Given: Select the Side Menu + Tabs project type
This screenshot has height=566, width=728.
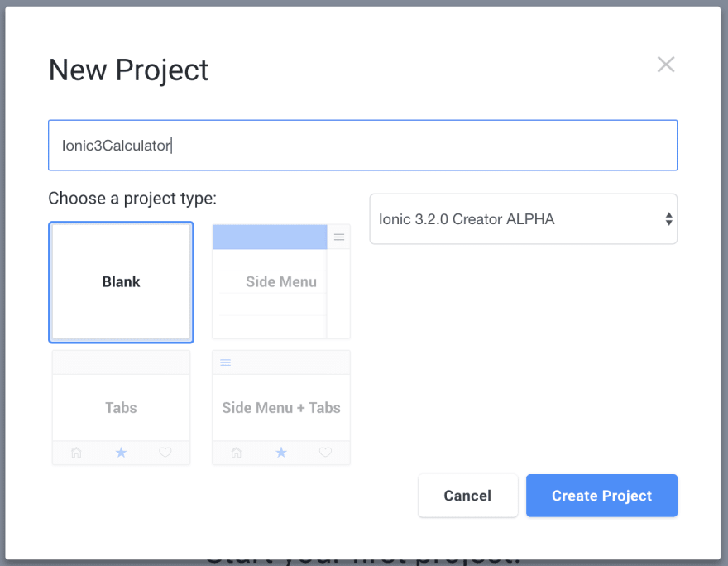Looking at the screenshot, I should (x=281, y=408).
